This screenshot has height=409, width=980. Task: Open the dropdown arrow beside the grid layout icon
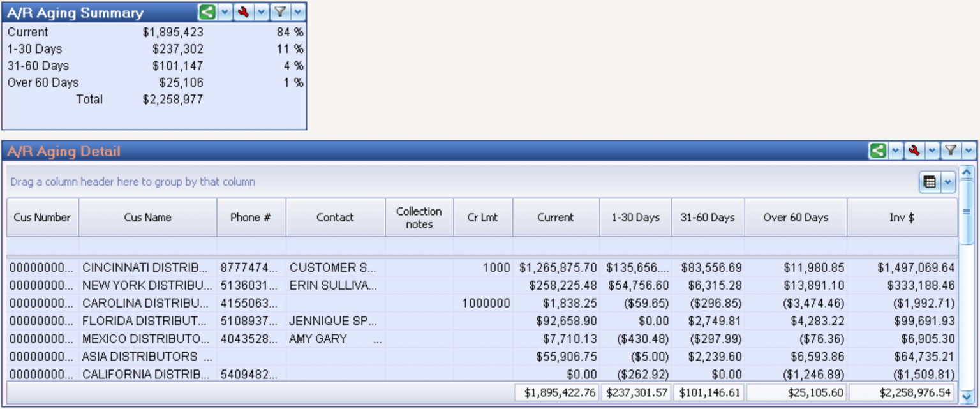coord(947,182)
